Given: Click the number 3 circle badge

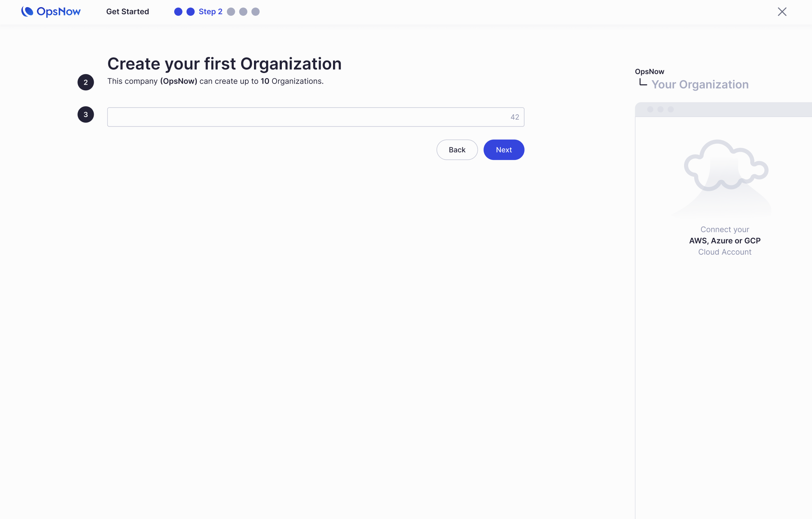Looking at the screenshot, I should [x=86, y=114].
